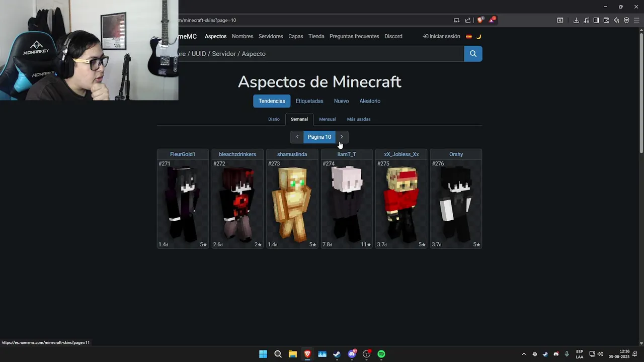Toggle the browser sidebar panel icon
The height and width of the screenshot is (362, 644).
pos(596,20)
